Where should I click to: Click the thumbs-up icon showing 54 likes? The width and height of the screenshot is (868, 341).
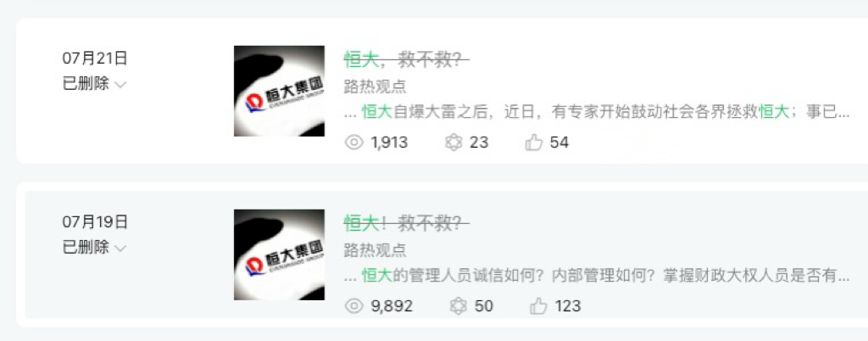pos(534,143)
